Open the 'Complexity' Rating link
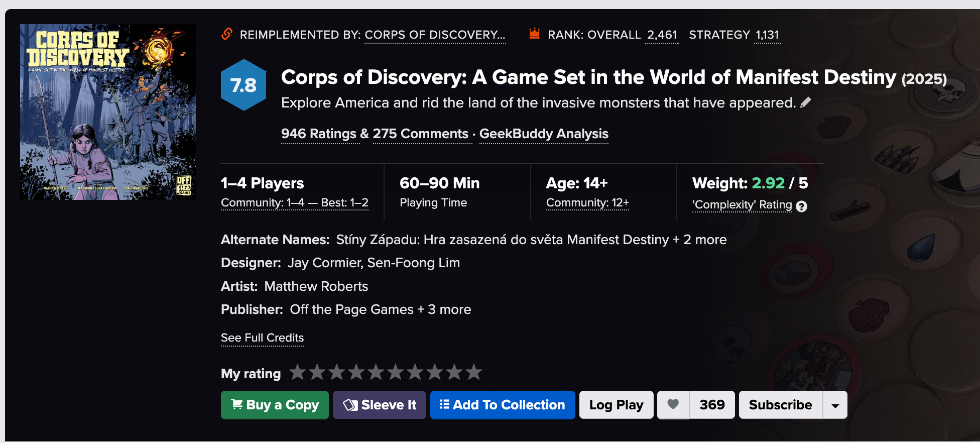 [742, 204]
